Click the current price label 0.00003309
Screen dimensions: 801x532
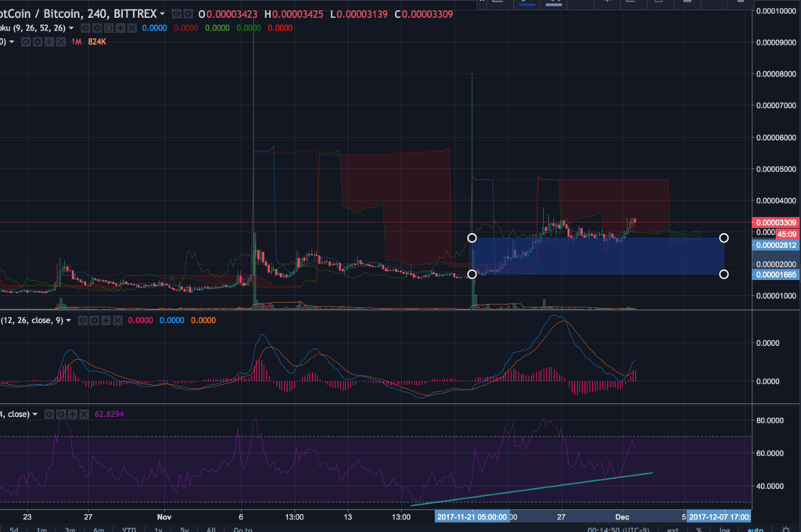point(776,222)
